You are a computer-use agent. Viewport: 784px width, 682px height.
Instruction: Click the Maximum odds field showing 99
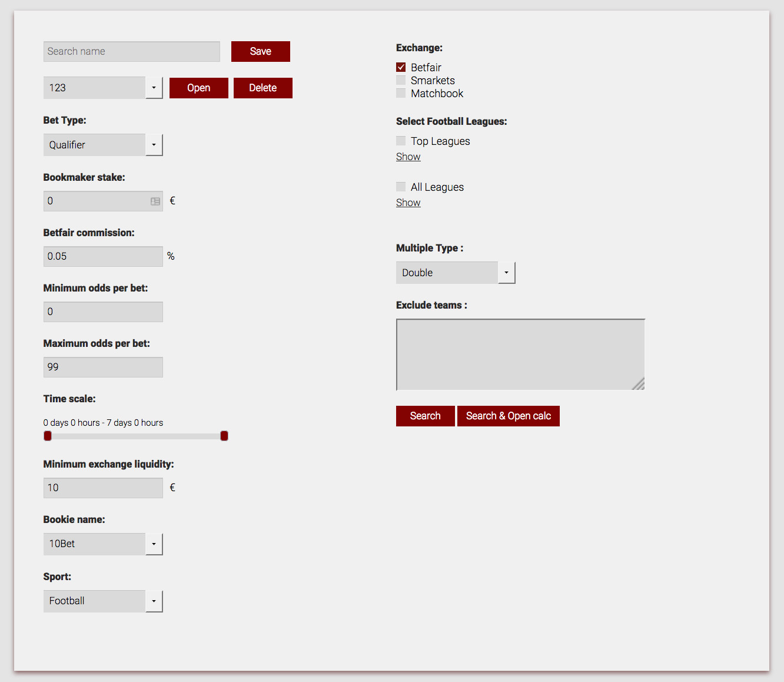[x=103, y=368]
